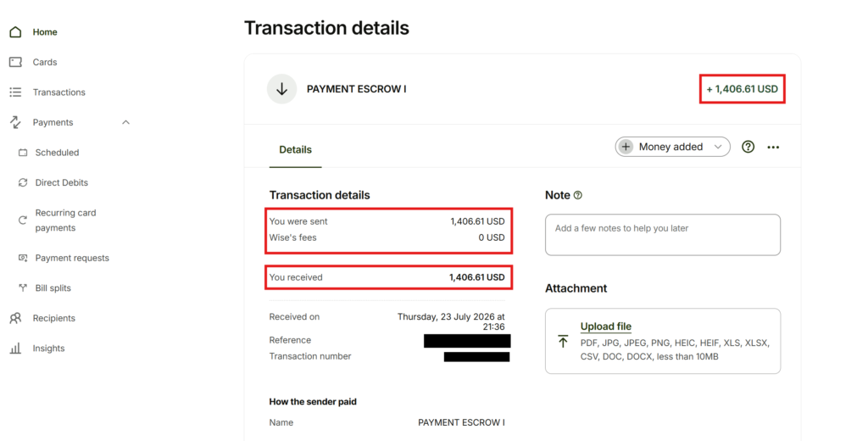Click the Direct Debits refresh icon

23,182
